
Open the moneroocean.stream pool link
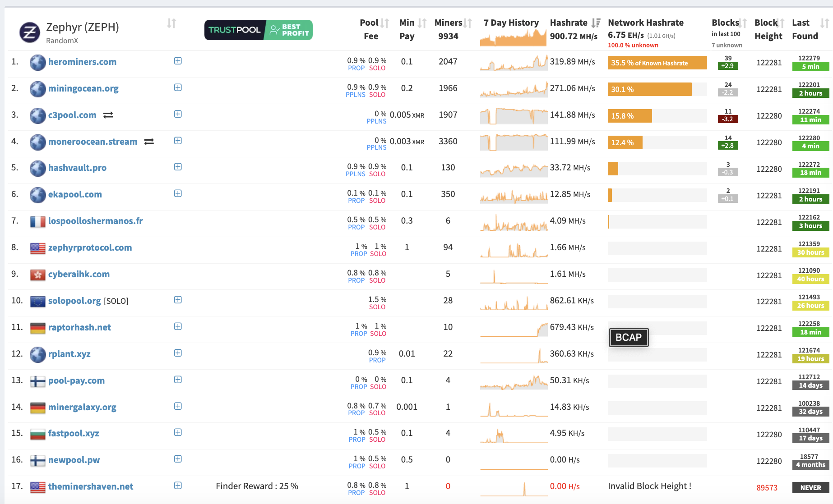[x=93, y=142]
